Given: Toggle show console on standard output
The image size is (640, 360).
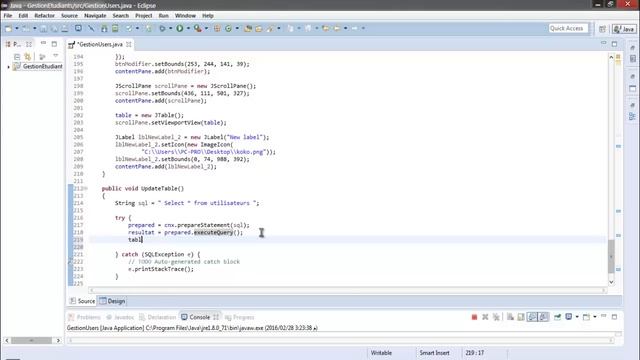Looking at the screenshot, I should (x=532, y=317).
